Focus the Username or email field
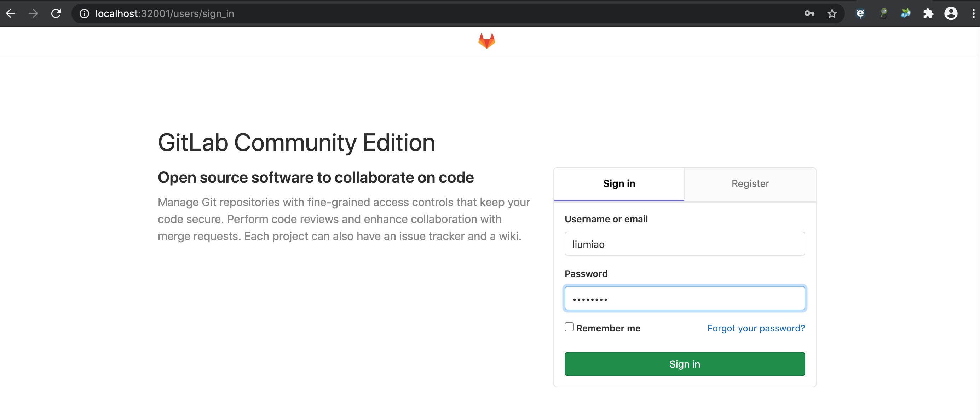The height and width of the screenshot is (420, 980). click(x=684, y=244)
